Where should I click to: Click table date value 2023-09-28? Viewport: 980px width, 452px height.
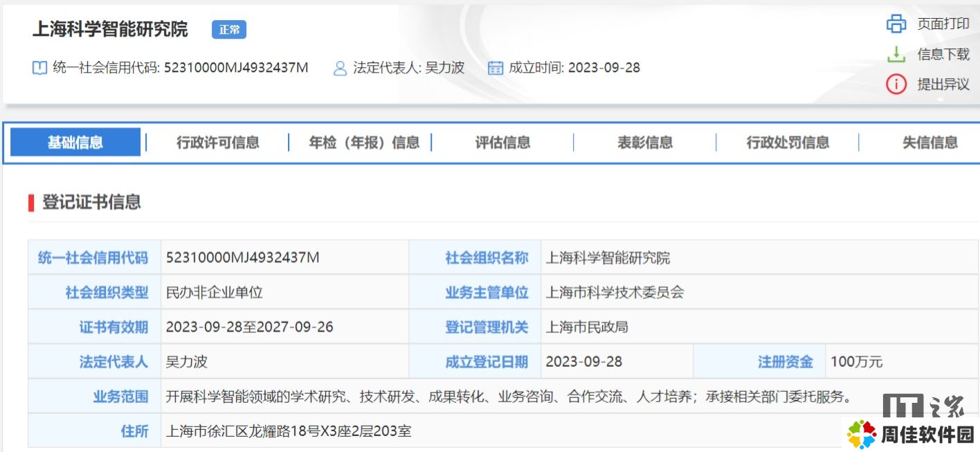pyautogui.click(x=584, y=361)
